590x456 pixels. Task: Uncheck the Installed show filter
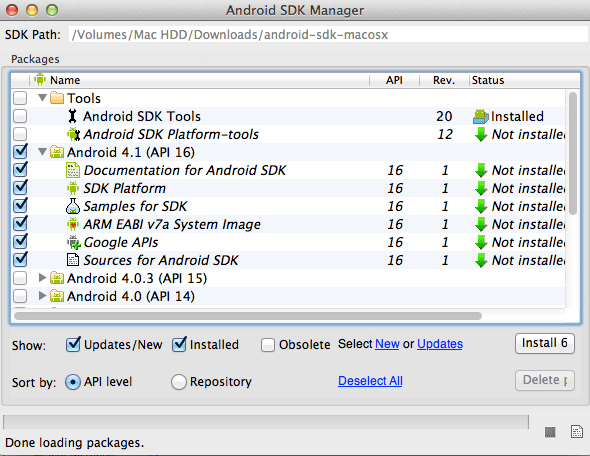pos(179,344)
